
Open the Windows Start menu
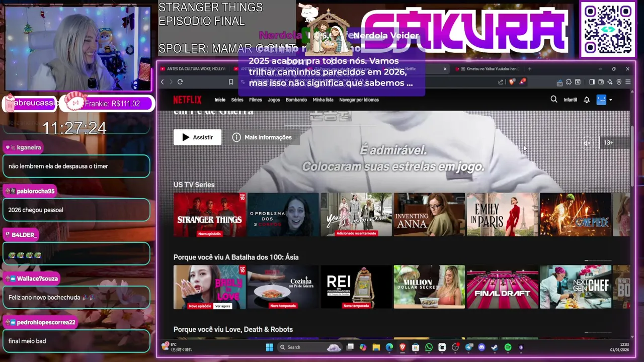(x=269, y=347)
